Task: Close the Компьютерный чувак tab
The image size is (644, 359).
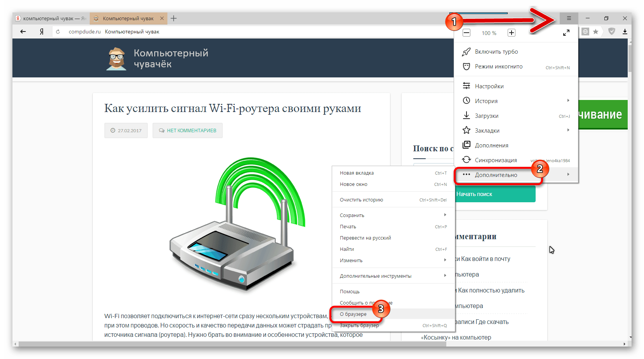Action: [x=162, y=18]
